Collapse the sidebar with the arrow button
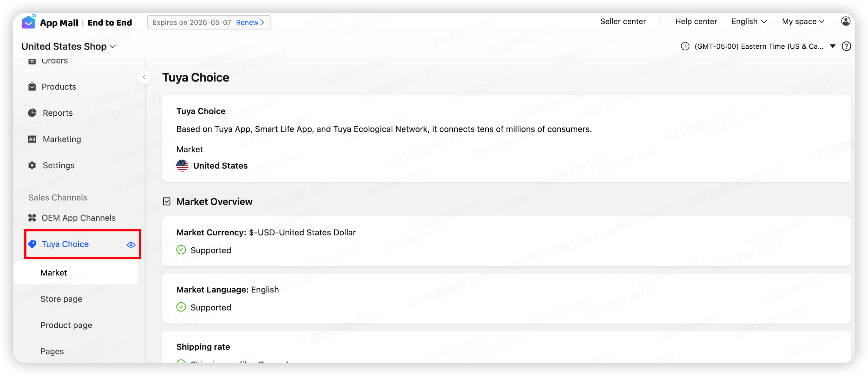 click(144, 77)
